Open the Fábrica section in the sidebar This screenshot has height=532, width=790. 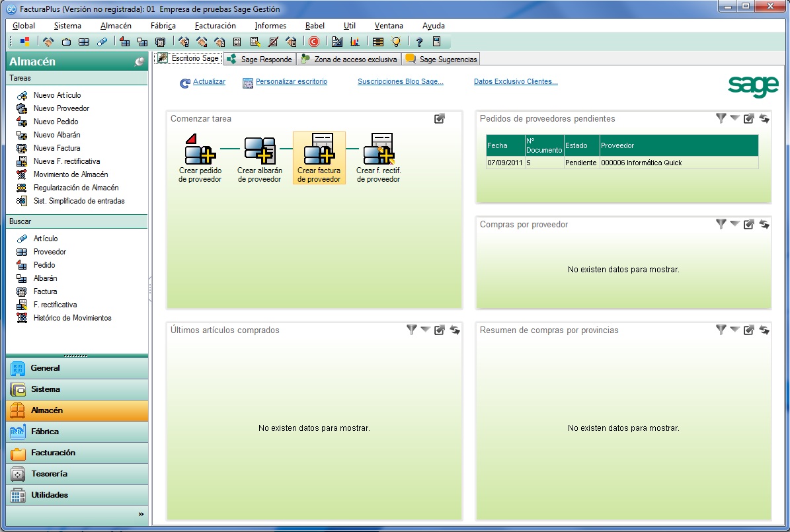pos(77,432)
